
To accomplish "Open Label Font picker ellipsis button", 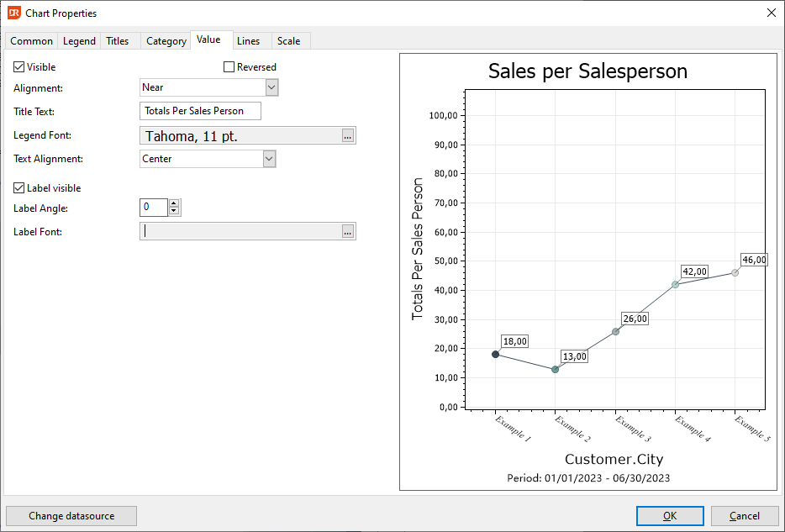I will coord(347,231).
